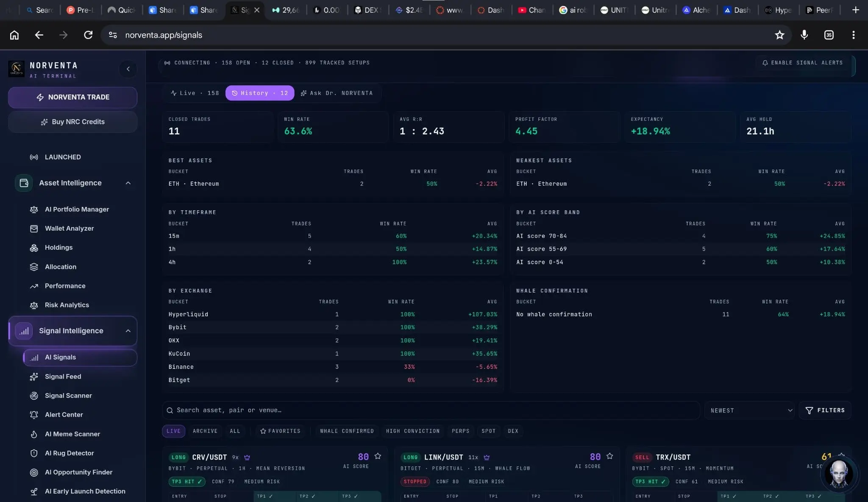The height and width of the screenshot is (502, 868).
Task: Open Wallet Analyzer
Action: point(69,229)
